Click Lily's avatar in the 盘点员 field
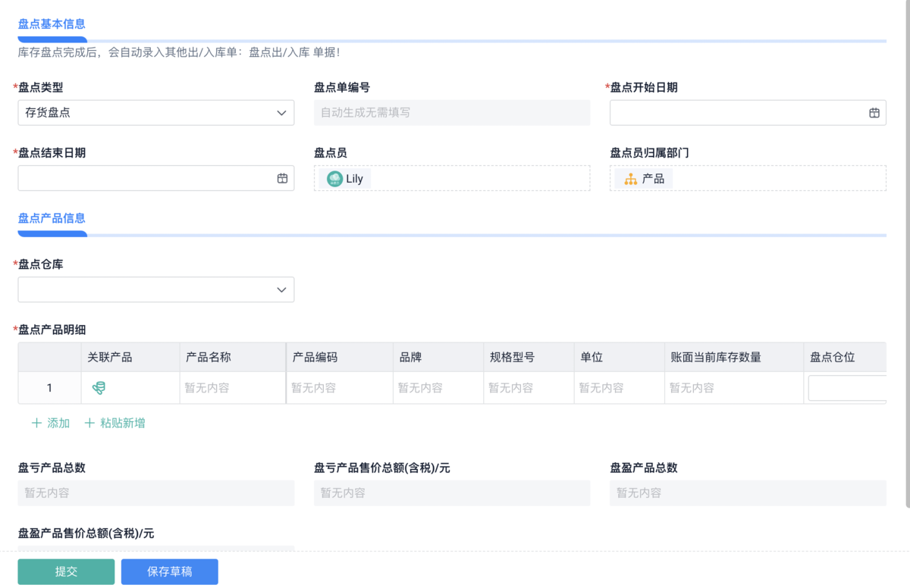 coord(334,179)
